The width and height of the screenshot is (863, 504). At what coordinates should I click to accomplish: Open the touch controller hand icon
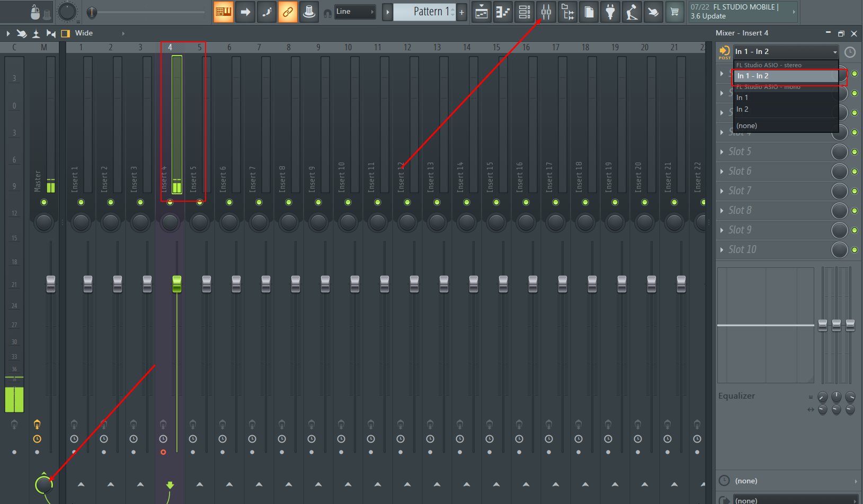click(653, 12)
